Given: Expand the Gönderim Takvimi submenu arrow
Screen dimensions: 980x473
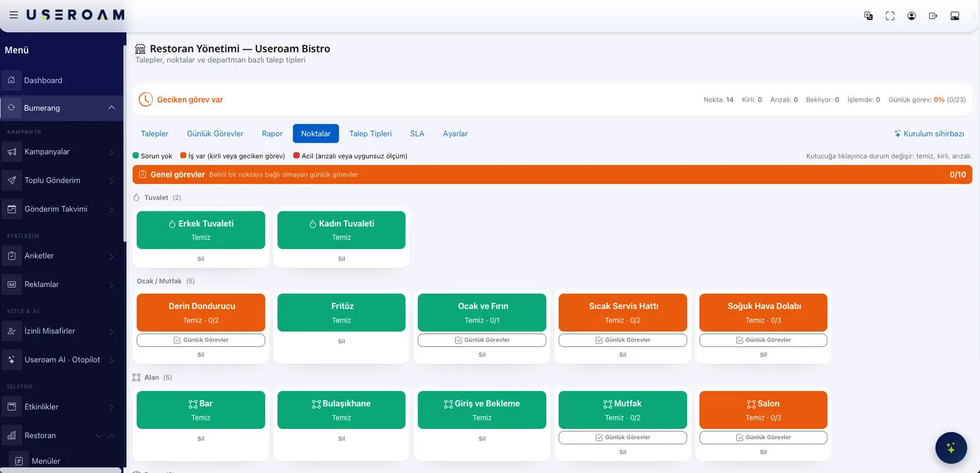Looking at the screenshot, I should tap(111, 210).
